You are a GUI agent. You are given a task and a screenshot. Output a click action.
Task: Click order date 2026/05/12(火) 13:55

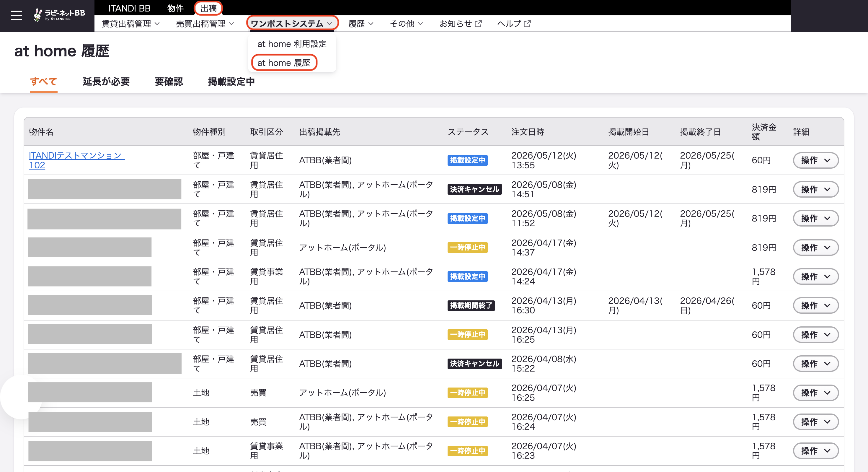544,160
